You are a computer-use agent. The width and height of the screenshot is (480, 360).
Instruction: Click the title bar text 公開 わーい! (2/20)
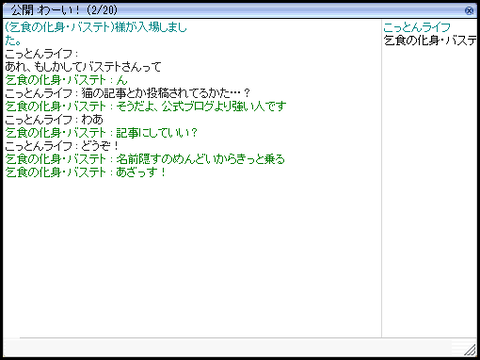coord(64,10)
